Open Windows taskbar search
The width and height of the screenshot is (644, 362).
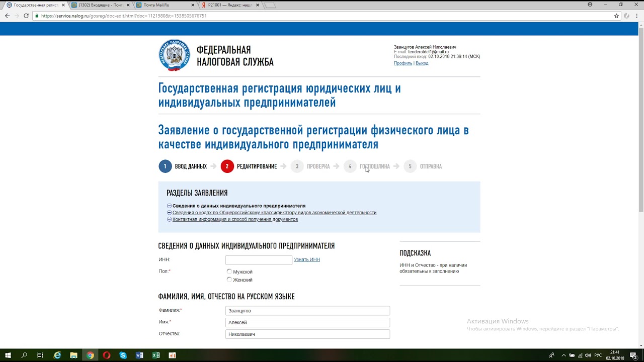tap(24, 355)
